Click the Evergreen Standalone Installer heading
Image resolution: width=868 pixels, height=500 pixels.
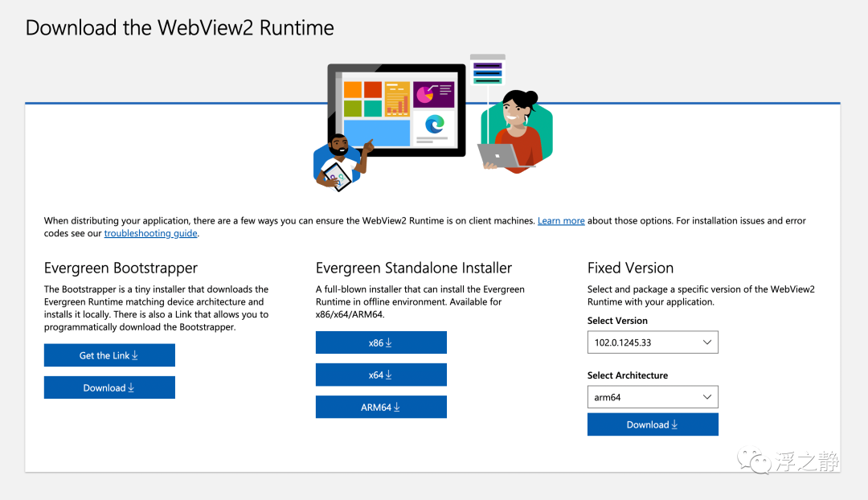click(414, 268)
